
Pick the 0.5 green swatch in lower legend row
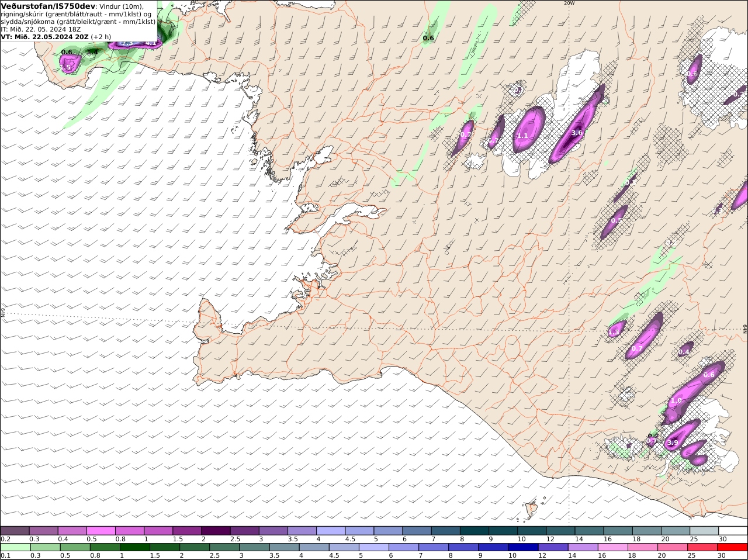coord(75,548)
